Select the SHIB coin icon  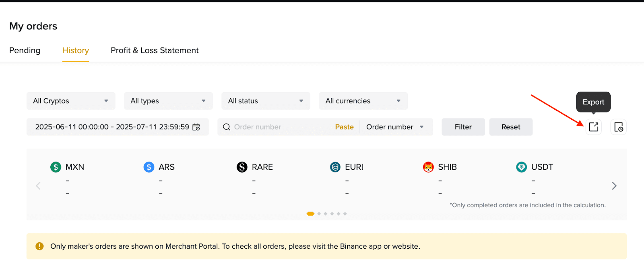(x=428, y=167)
